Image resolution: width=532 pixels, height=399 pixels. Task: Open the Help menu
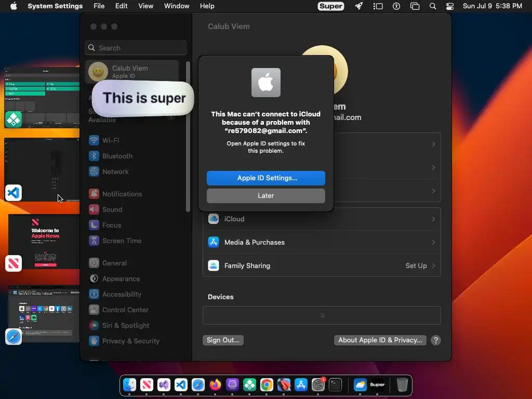pos(207,6)
